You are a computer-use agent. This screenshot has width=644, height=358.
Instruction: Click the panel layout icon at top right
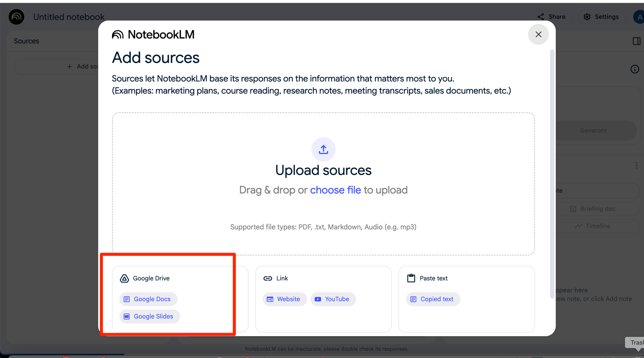(x=636, y=41)
